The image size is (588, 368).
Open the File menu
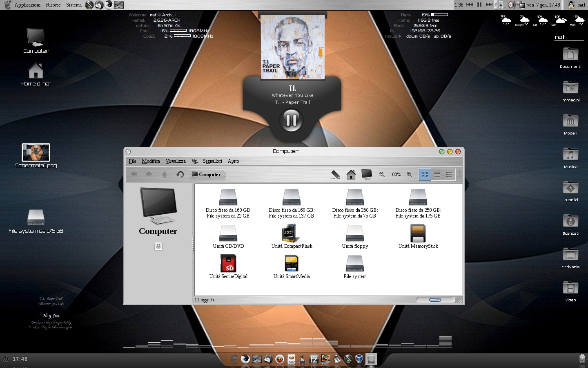point(132,161)
